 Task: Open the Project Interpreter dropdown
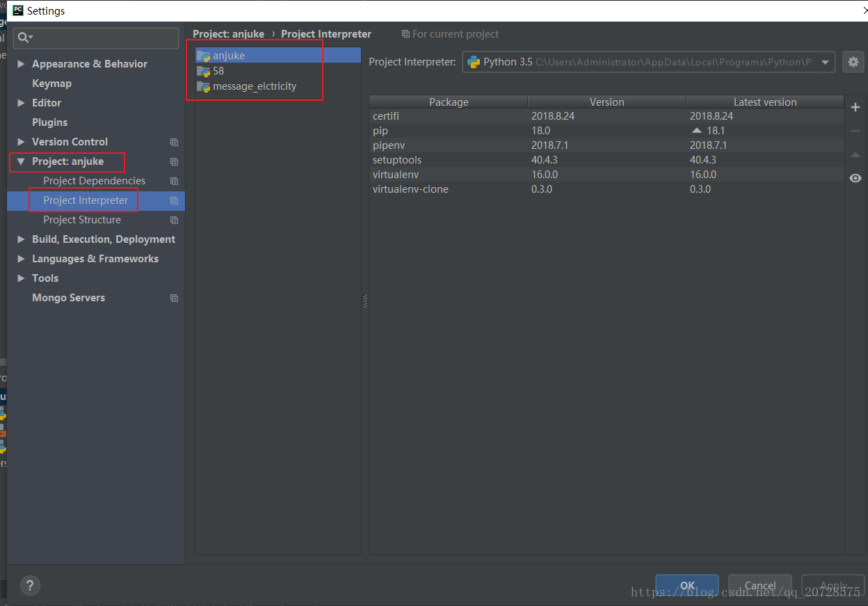pos(648,62)
